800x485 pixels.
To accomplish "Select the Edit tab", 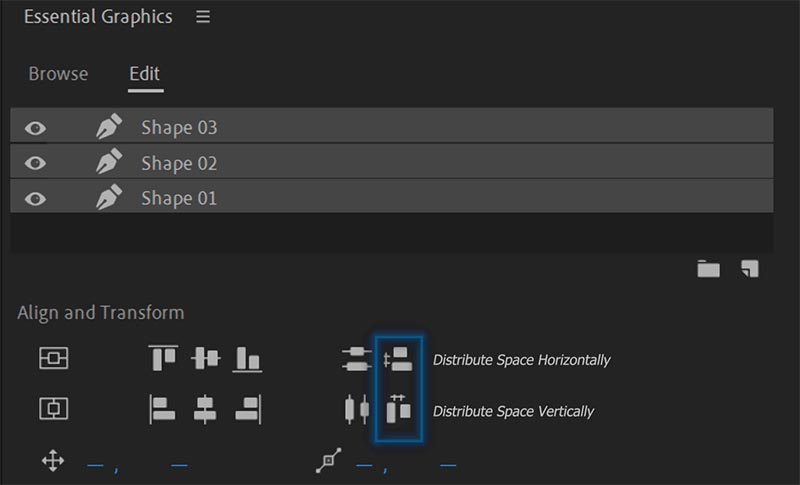I will (x=145, y=74).
